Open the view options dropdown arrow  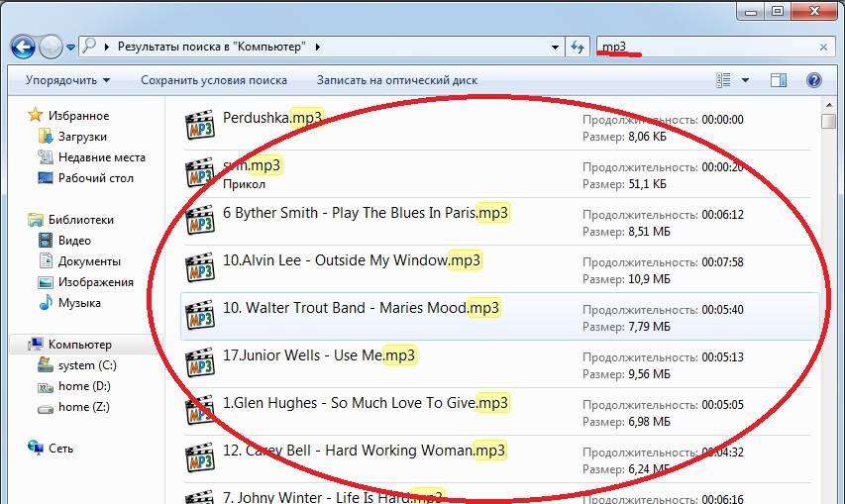pos(745,80)
